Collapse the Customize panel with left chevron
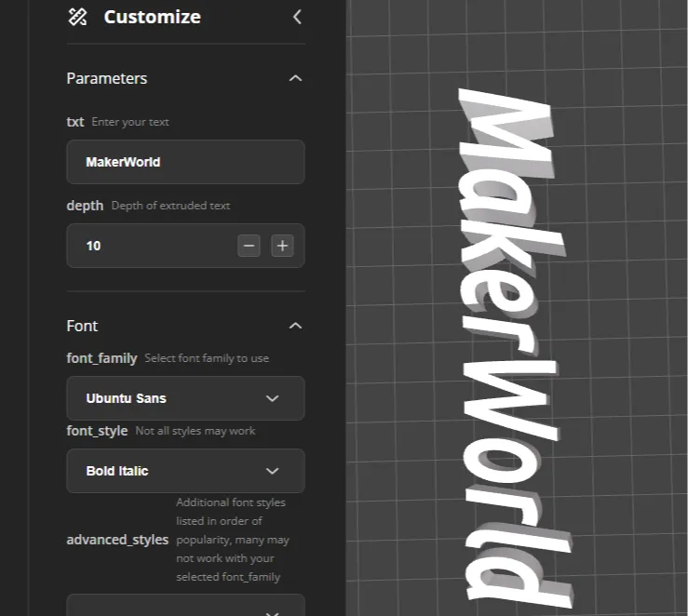This screenshot has width=688, height=616. click(x=297, y=17)
